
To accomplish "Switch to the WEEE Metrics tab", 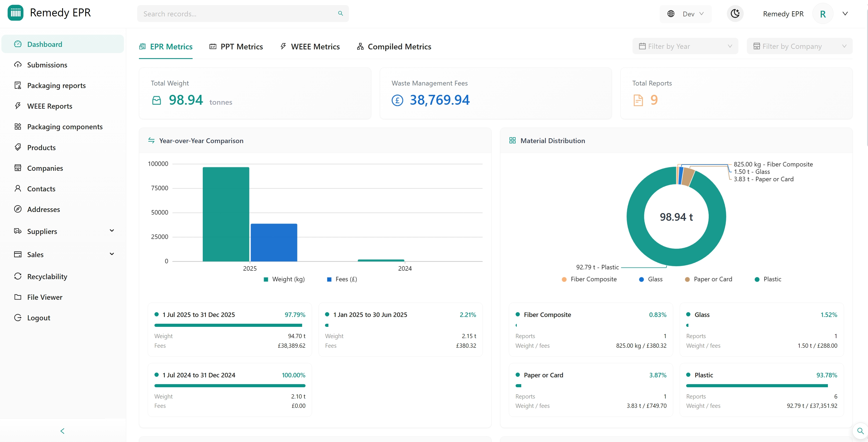I will click(310, 47).
